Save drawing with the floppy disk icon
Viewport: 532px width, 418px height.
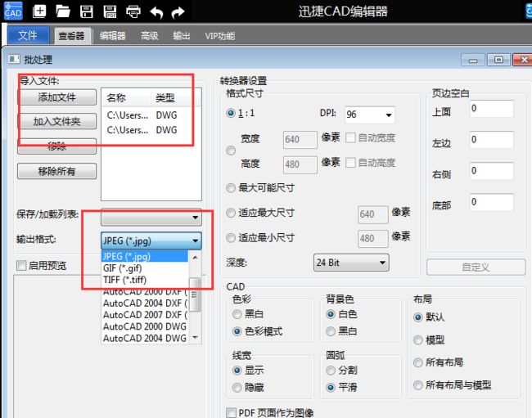point(86,11)
